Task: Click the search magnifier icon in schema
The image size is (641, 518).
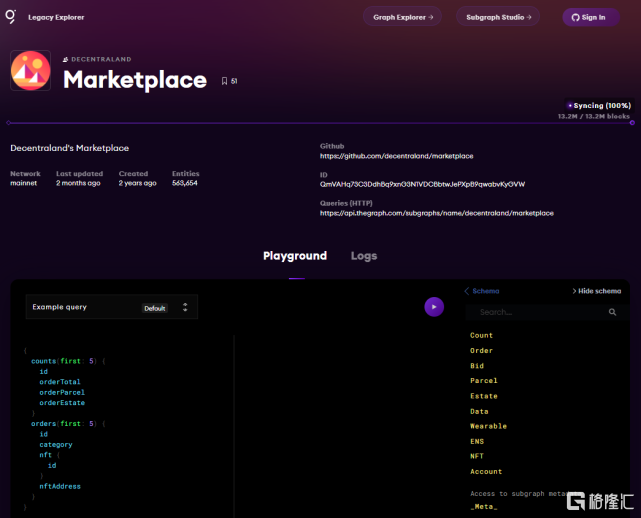Action: pyautogui.click(x=613, y=313)
